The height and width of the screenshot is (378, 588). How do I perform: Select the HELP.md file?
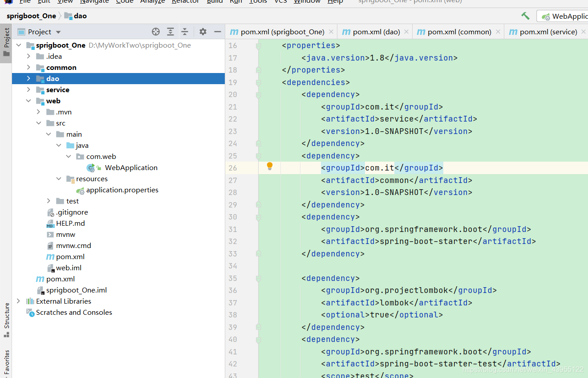coord(70,223)
